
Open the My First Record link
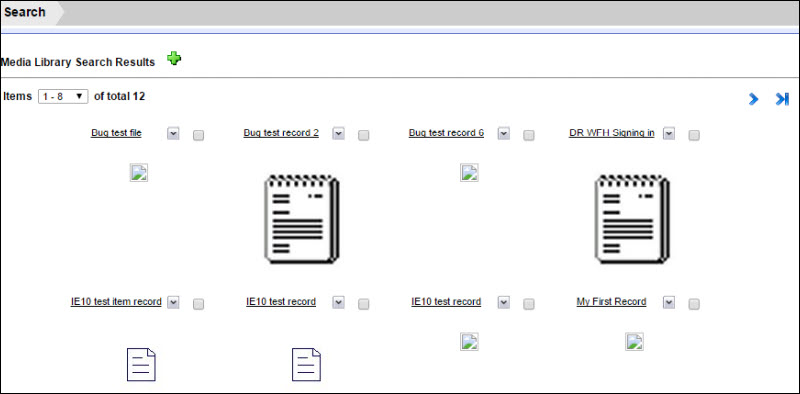[611, 302]
